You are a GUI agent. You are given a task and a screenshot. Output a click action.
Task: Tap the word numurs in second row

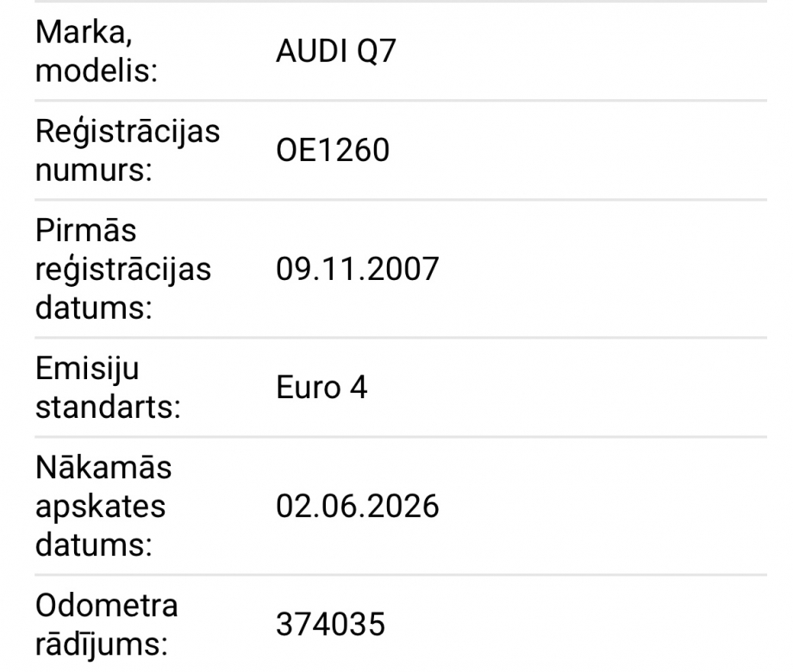94,170
